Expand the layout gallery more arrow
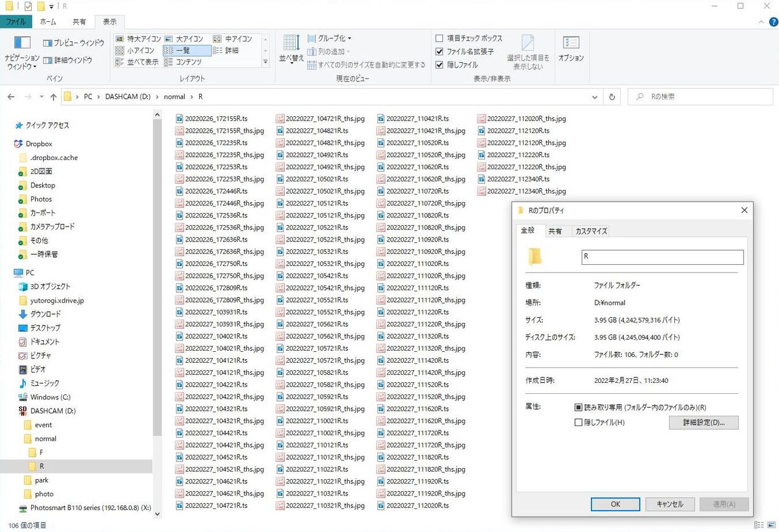 tap(265, 62)
